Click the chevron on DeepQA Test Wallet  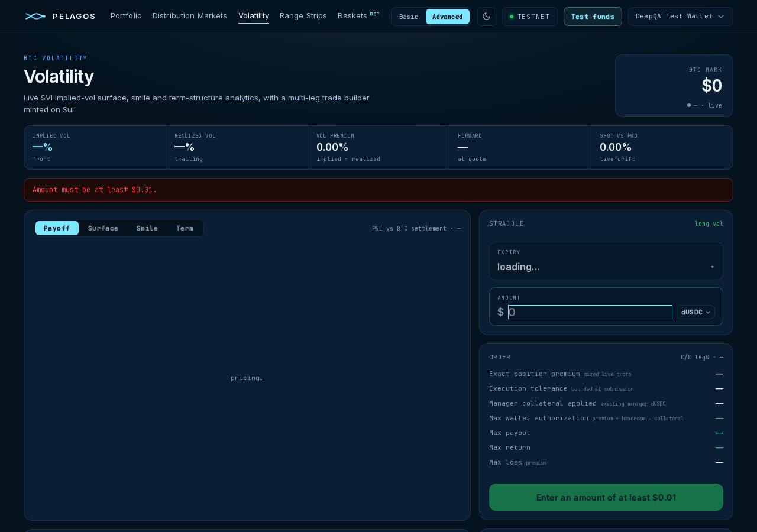click(x=721, y=17)
